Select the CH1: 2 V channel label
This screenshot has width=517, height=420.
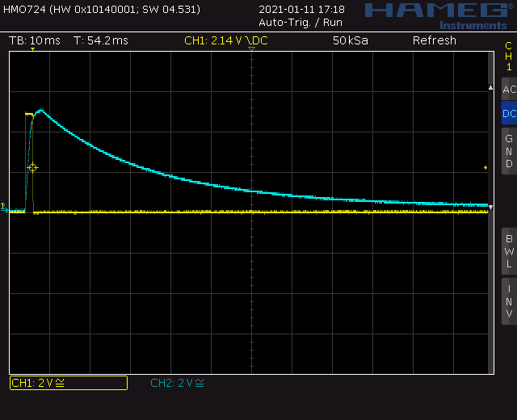[x=68, y=383]
